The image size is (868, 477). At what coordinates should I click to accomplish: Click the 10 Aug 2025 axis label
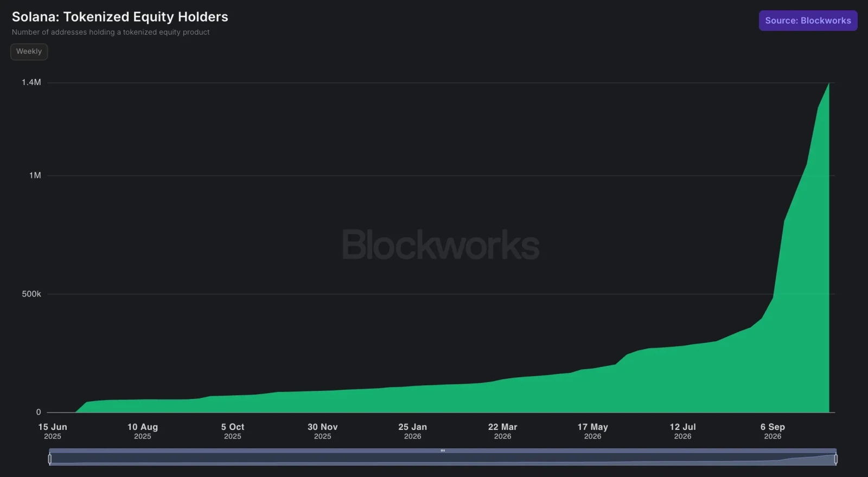(143, 431)
